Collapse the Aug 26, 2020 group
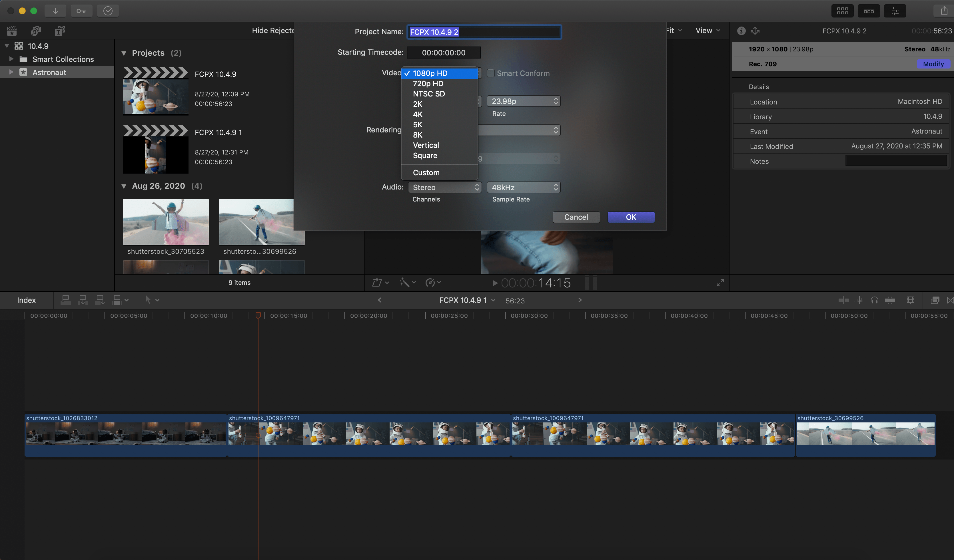 pyautogui.click(x=124, y=186)
